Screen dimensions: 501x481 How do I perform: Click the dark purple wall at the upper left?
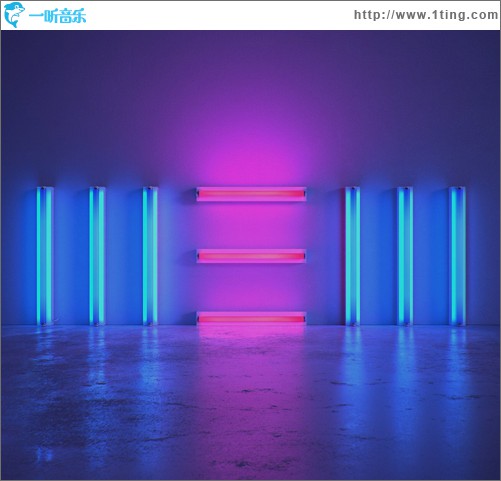[x=67, y=83]
